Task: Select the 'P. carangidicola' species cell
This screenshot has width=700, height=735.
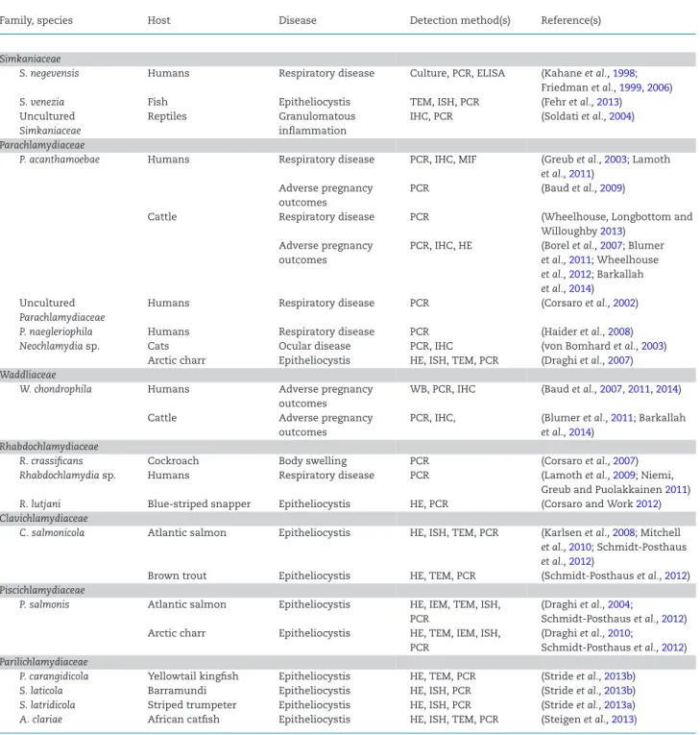Action: (x=54, y=676)
